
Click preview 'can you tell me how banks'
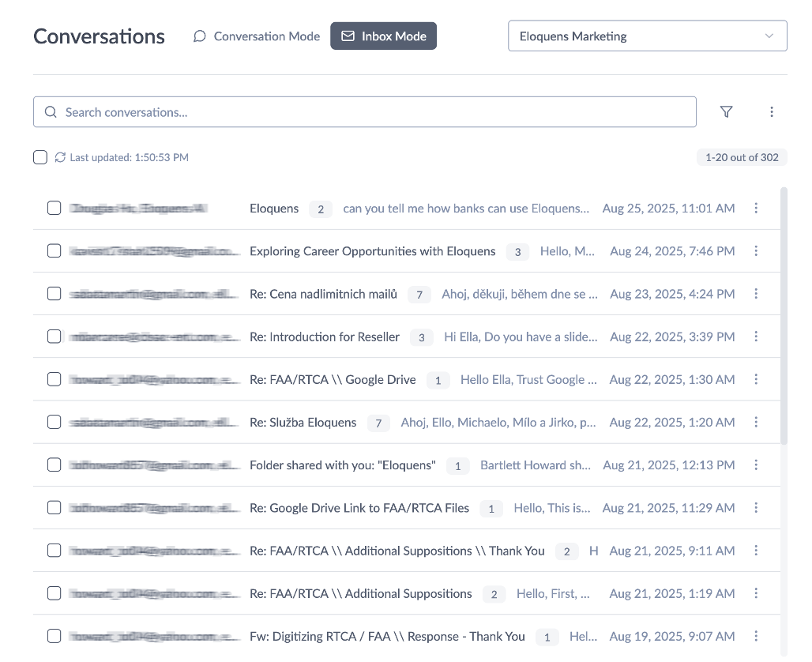tap(466, 209)
